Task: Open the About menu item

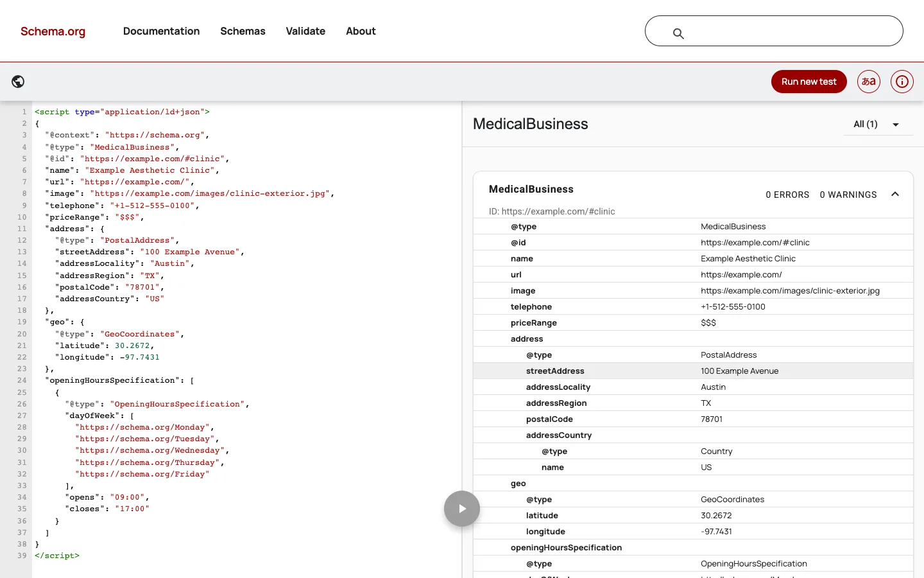Action: click(361, 31)
